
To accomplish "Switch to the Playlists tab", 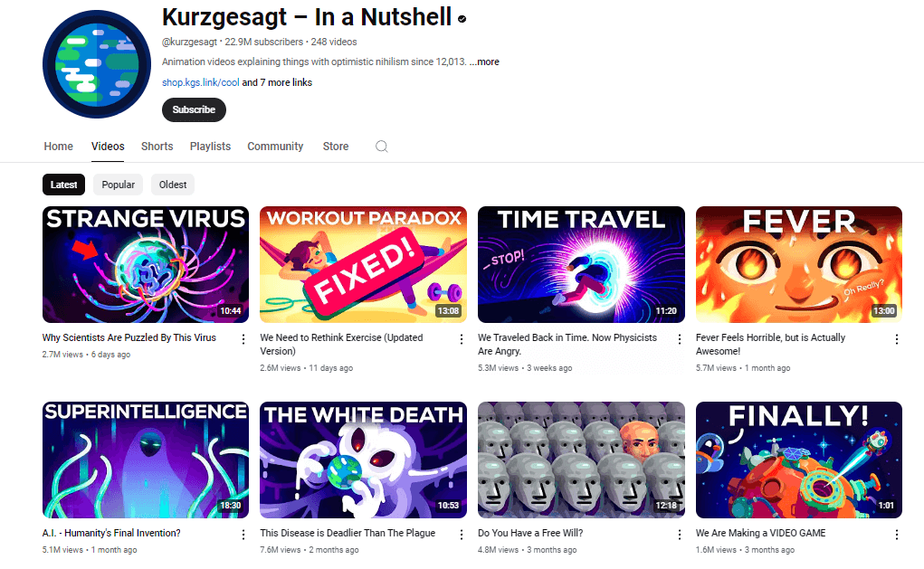I will [x=210, y=146].
